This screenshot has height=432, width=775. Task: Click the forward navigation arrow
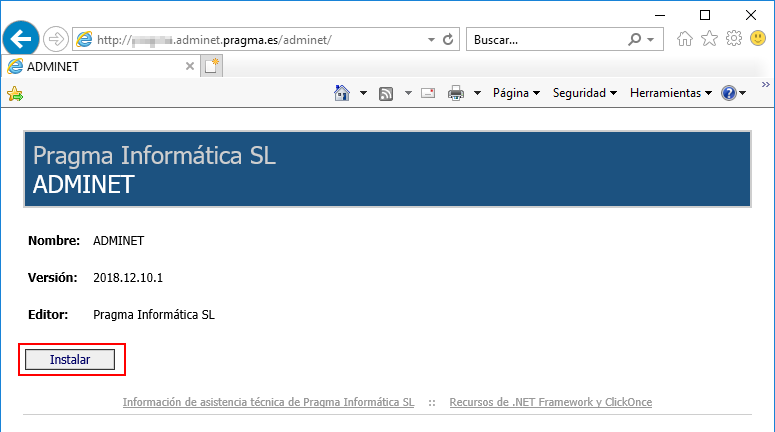[x=56, y=39]
